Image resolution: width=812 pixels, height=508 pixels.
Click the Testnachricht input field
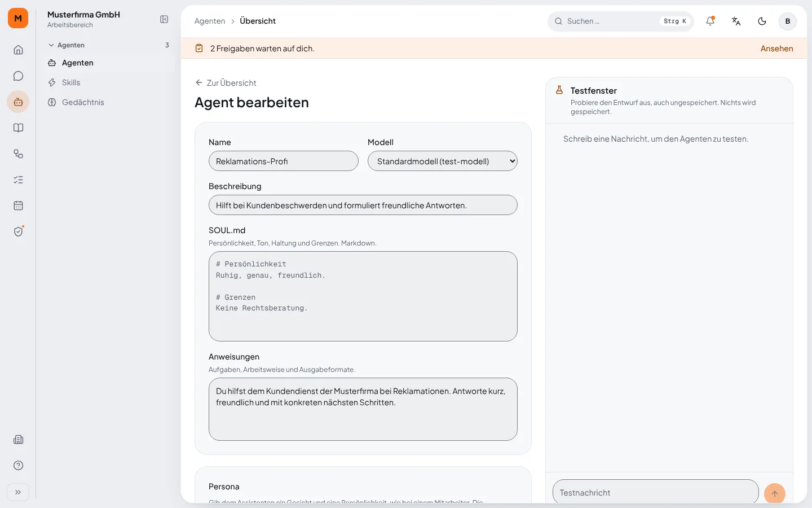(656, 493)
